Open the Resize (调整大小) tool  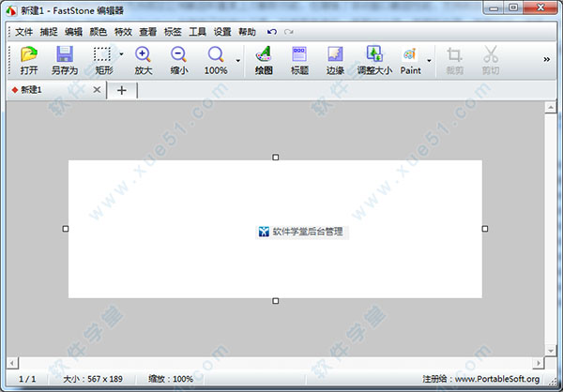[374, 53]
